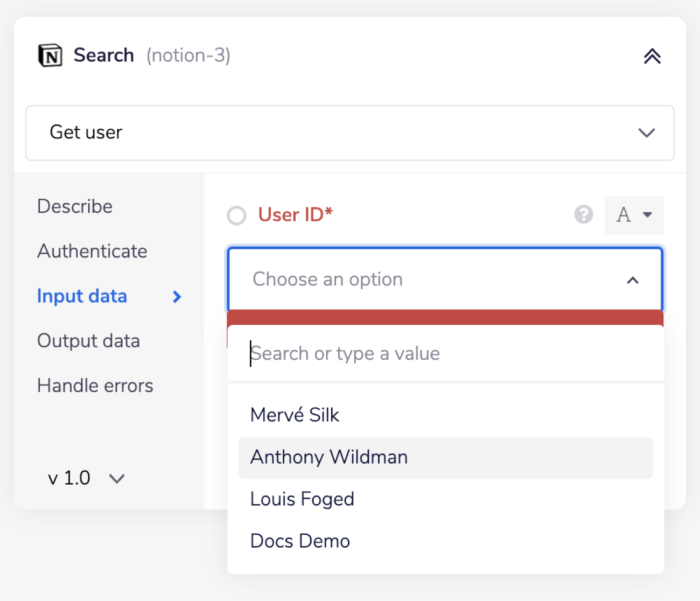700x601 pixels.
Task: Click the collapse chevron in Choose an option
Action: (x=633, y=280)
